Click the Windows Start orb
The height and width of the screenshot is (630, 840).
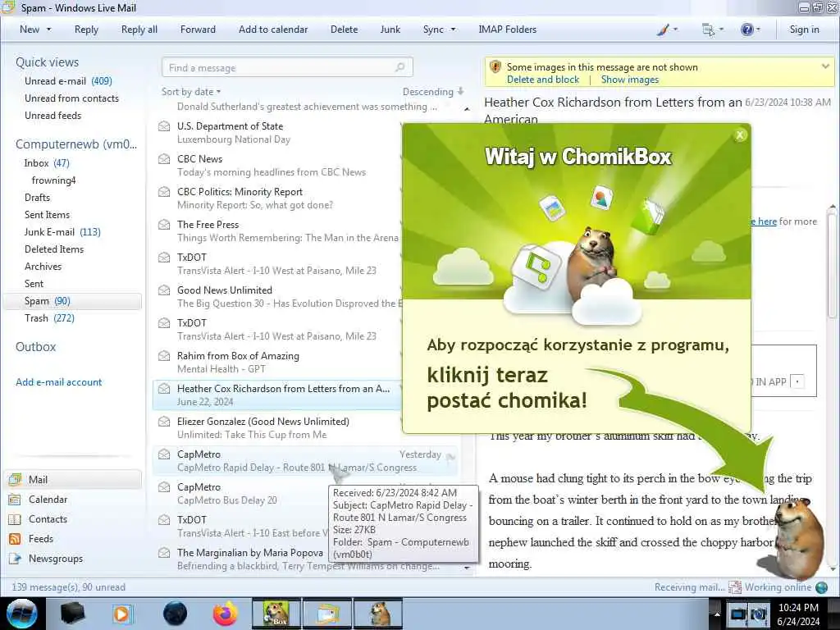(x=21, y=614)
